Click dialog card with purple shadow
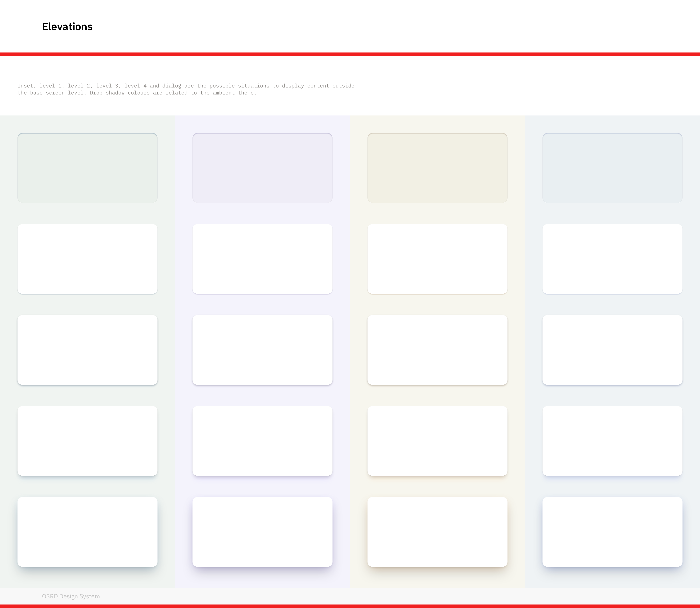Image resolution: width=700 pixels, height=608 pixels. click(262, 532)
